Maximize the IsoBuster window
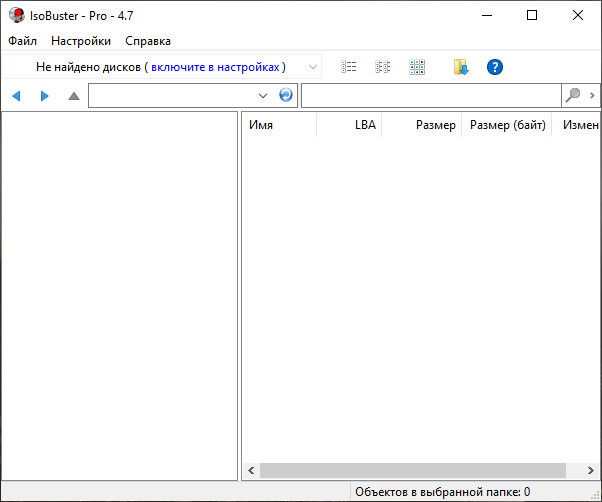 532,15
